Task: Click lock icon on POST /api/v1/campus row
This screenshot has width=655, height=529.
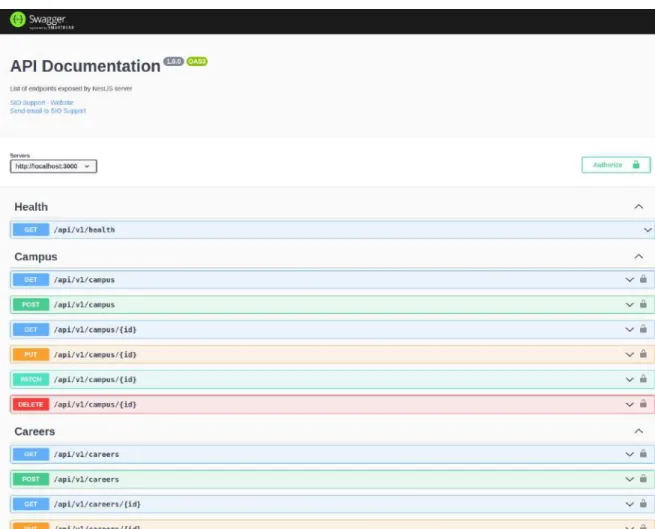Action: coord(643,304)
